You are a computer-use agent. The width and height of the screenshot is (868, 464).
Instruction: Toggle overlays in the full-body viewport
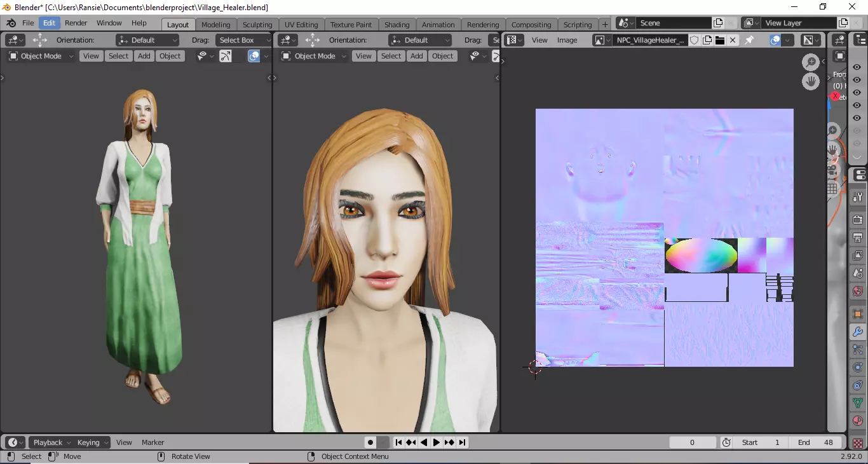[254, 56]
